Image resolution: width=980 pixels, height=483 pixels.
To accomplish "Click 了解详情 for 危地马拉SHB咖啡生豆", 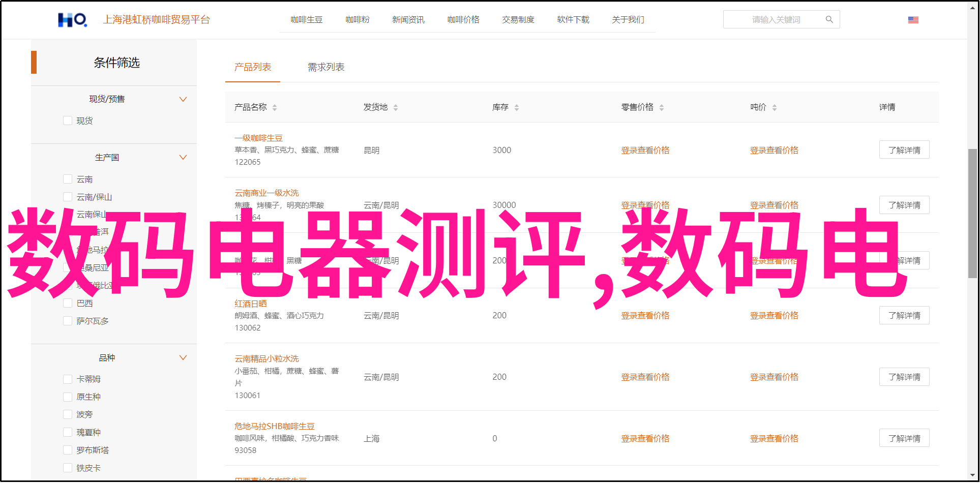I will coord(904,438).
